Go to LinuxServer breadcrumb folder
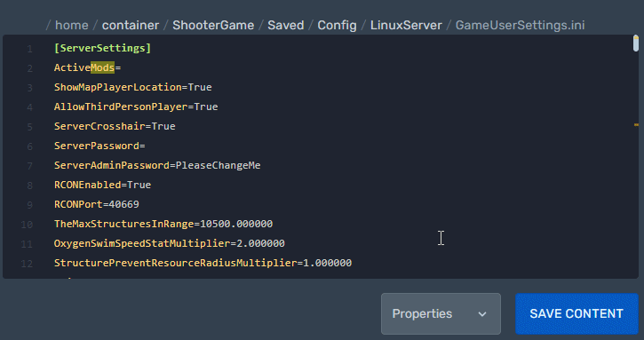 406,25
